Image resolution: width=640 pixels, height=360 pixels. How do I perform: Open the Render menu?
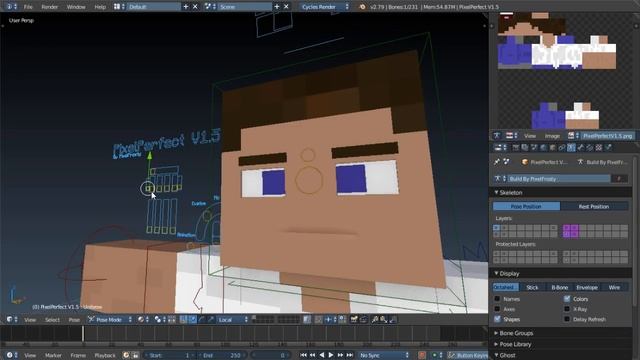pos(49,7)
